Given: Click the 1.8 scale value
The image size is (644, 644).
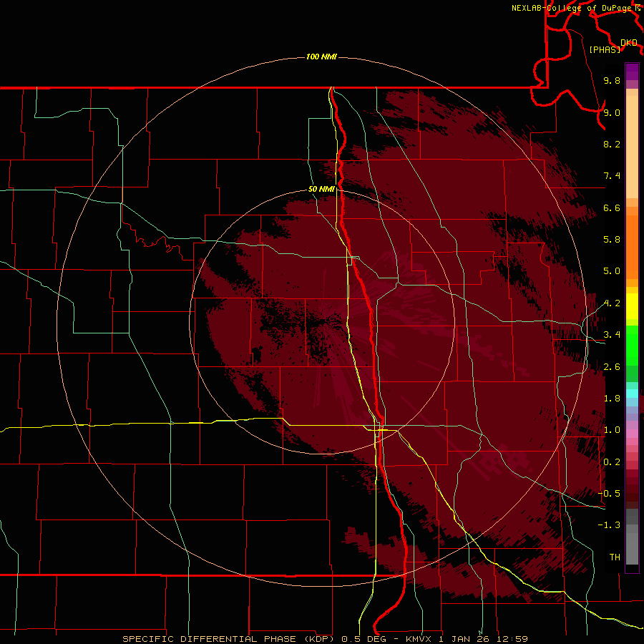Looking at the screenshot, I should [x=612, y=399].
